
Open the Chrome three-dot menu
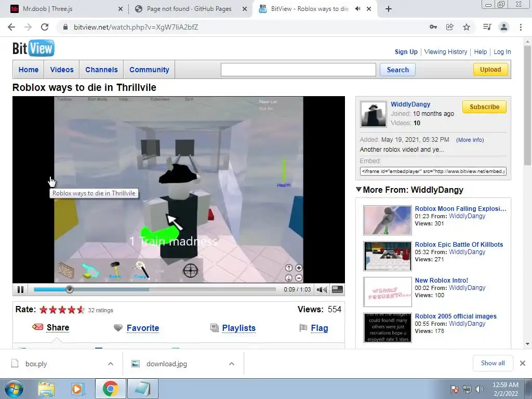tap(521, 27)
